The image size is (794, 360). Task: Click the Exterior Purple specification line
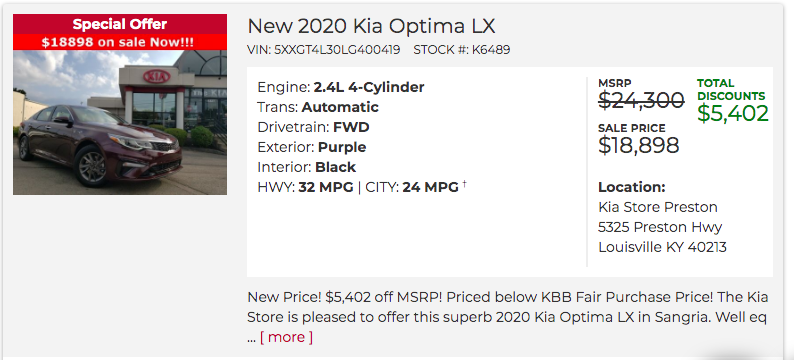(x=312, y=147)
